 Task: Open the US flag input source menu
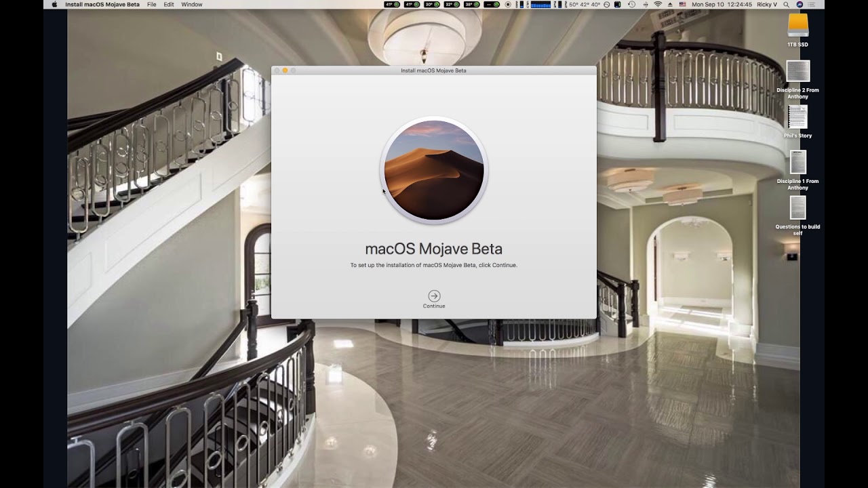coord(682,4)
